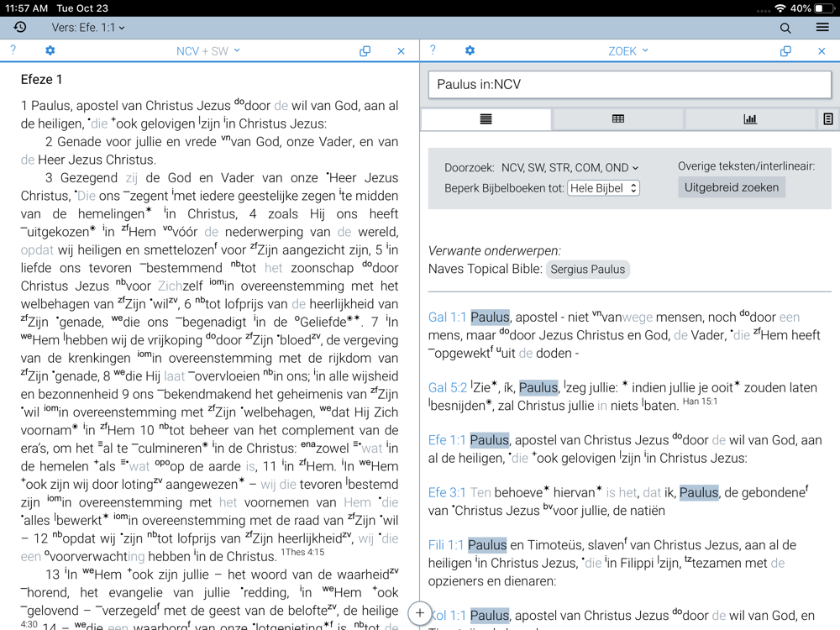840x630 pixels.
Task: Switch to the table results view tab
Action: (x=617, y=119)
